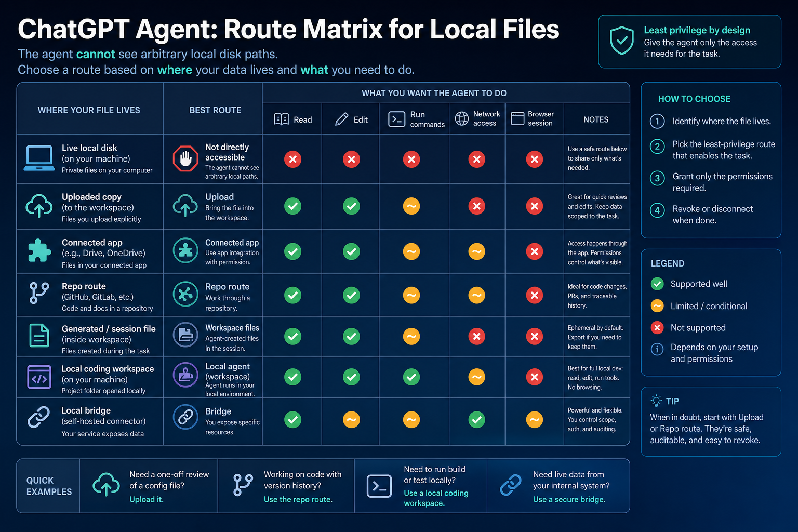Click the info icon in the legend
This screenshot has height=532, width=798.
tap(657, 349)
